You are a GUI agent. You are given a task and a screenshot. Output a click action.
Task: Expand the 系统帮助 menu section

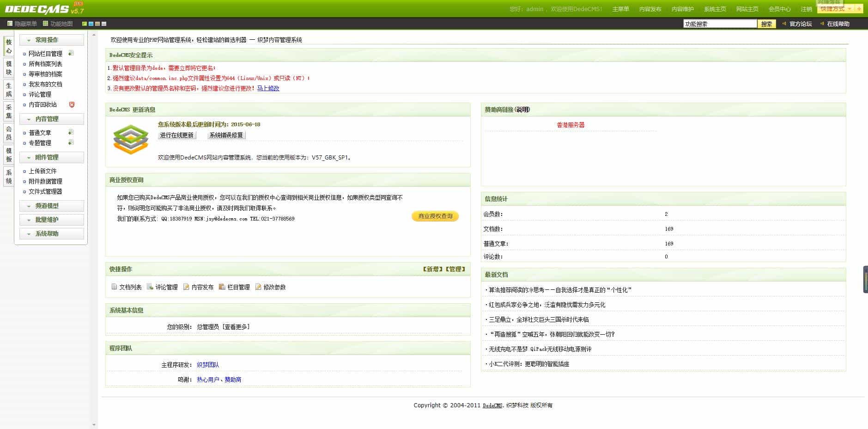[x=52, y=233]
